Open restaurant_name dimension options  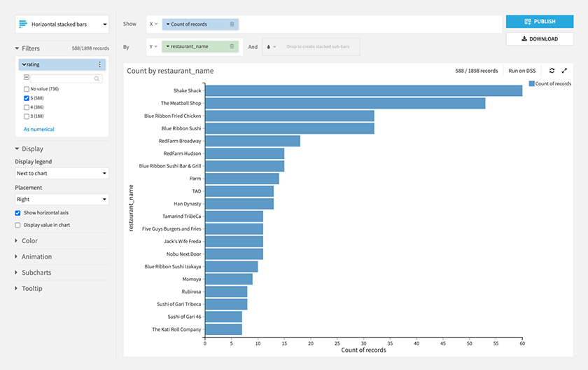[168, 46]
